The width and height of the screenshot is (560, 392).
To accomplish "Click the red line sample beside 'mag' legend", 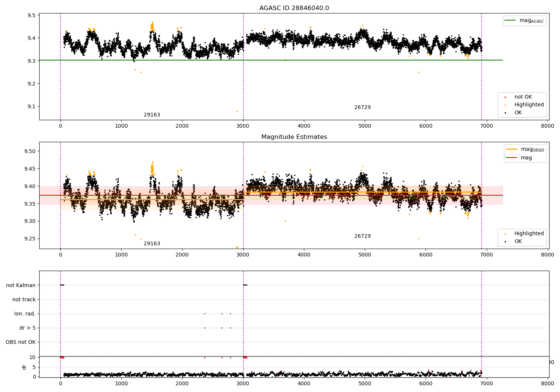I will point(511,158).
